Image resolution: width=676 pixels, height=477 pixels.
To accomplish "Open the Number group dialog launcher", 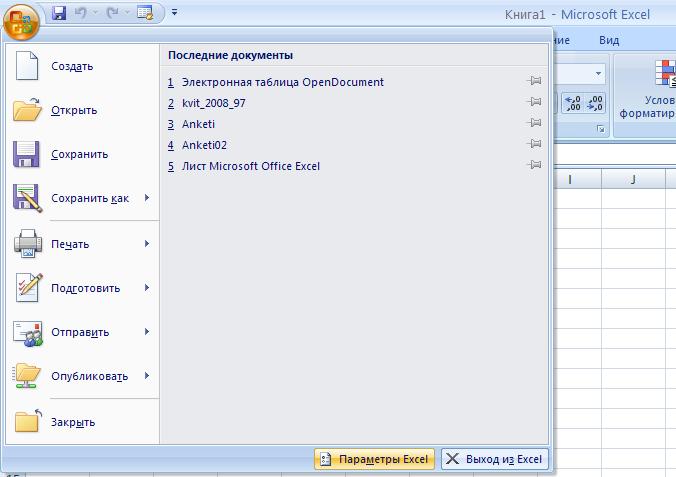I will coord(601,129).
